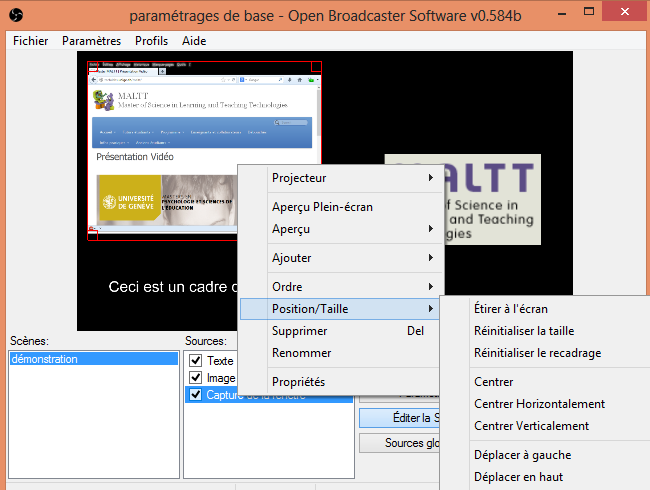The image size is (650, 490).
Task: Select the Image source row
Action: [211, 378]
